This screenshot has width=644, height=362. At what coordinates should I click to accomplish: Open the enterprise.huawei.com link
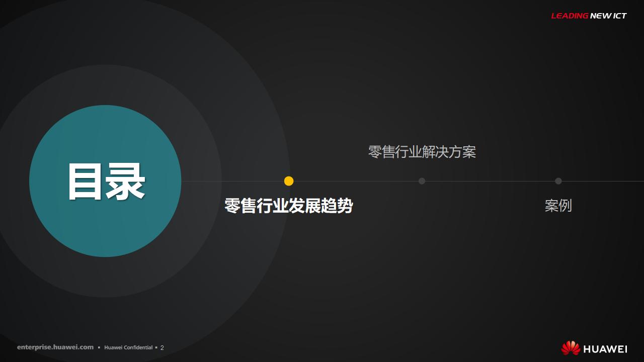click(x=55, y=347)
